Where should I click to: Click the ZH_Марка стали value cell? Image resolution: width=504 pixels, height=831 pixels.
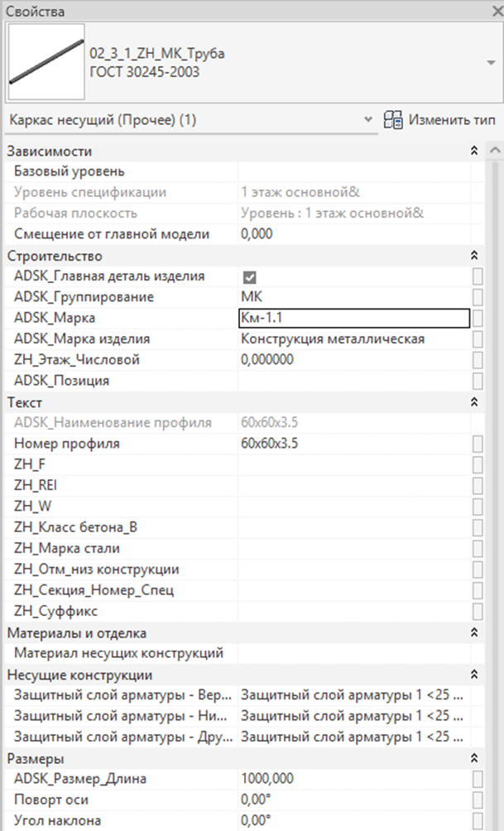click(x=354, y=549)
